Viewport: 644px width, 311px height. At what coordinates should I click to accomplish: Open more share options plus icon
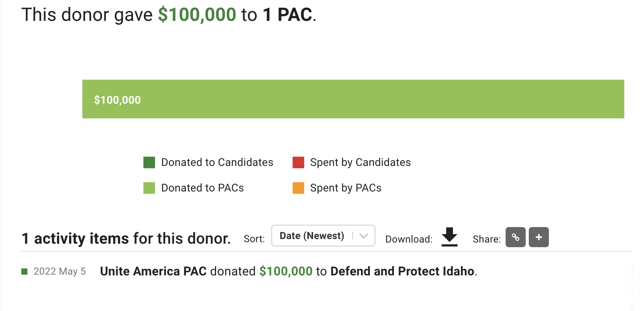[x=539, y=237]
